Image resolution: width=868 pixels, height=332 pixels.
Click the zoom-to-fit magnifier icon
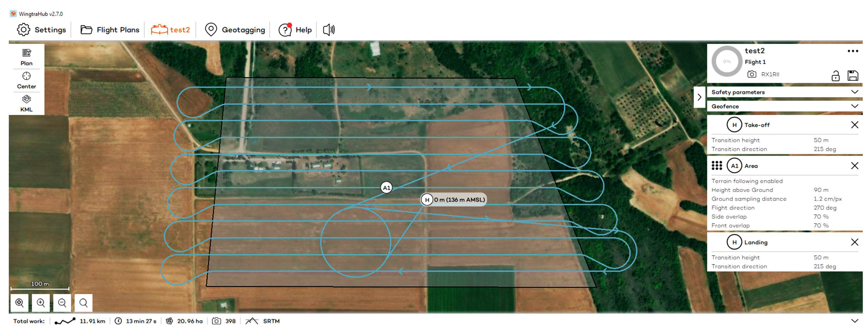19,303
